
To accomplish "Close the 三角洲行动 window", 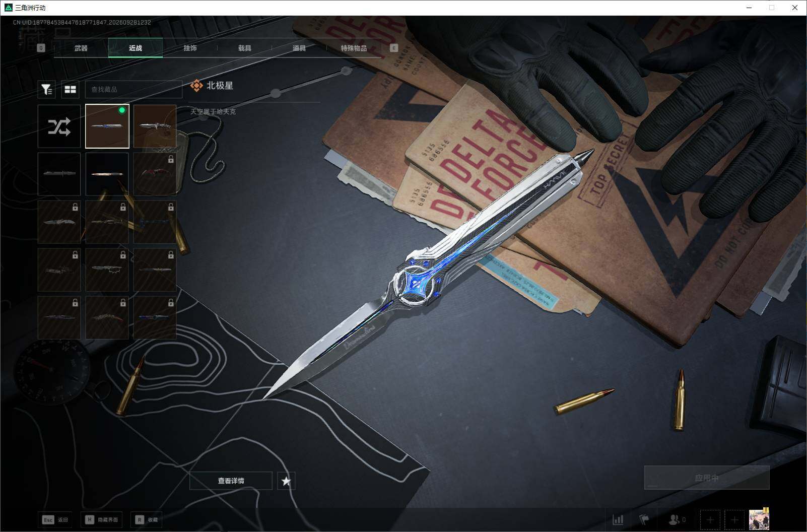I will 795,8.
